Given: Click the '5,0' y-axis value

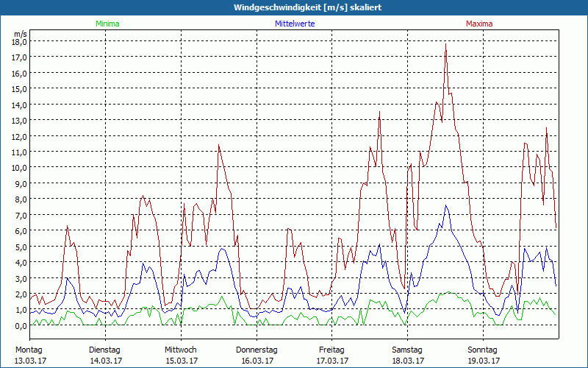Looking at the screenshot, I should click(22, 247).
